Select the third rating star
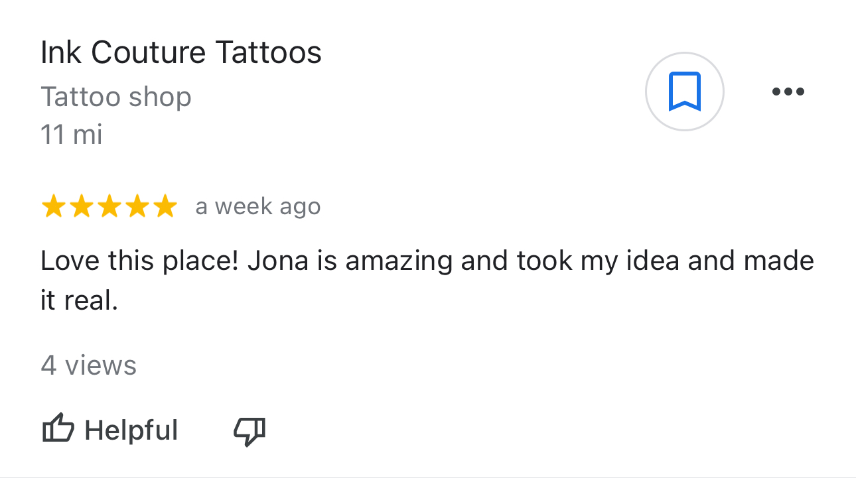 tap(109, 207)
